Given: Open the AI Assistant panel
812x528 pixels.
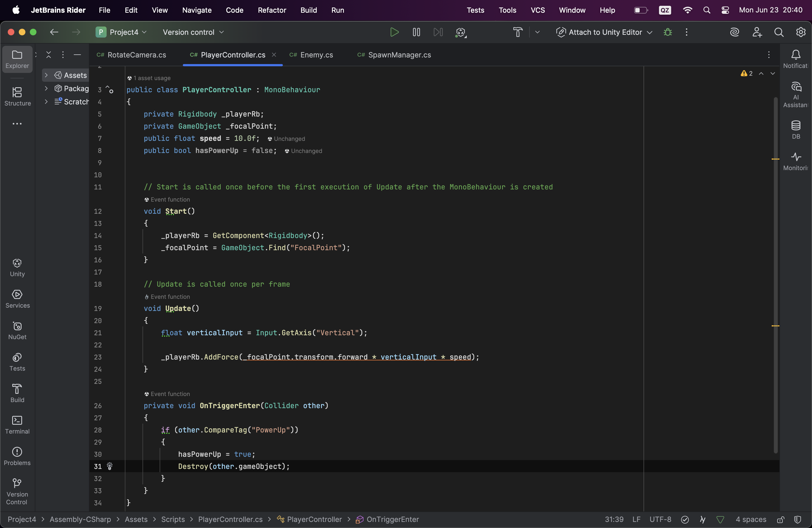Looking at the screenshot, I should (796, 95).
